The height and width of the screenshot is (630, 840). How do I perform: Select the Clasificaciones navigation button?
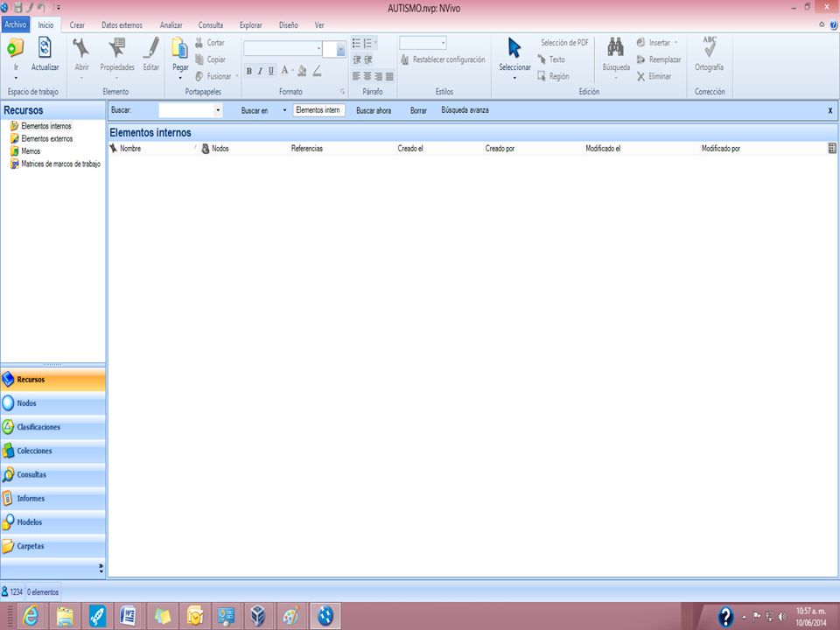click(x=53, y=427)
